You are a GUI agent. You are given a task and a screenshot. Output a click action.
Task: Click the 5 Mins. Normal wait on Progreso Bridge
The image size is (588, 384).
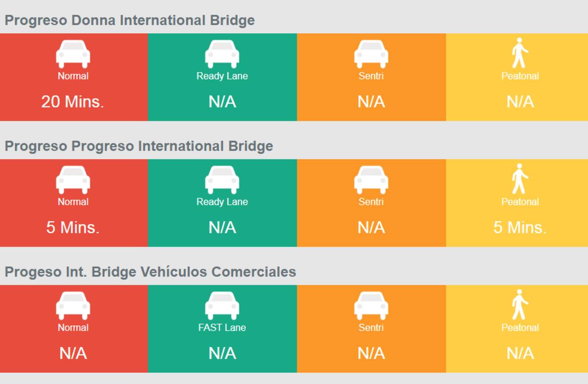point(73,228)
